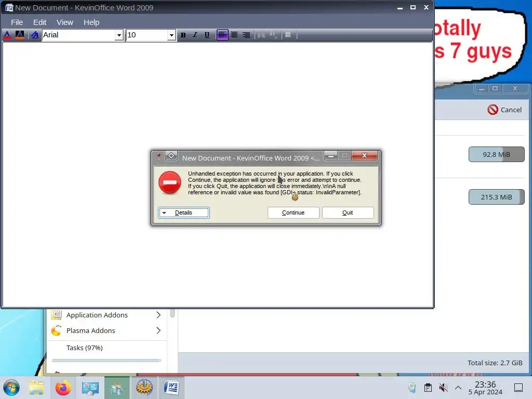Click the 92.8 MiB progress bar
Viewport: 532px width, 399px height.
click(496, 154)
